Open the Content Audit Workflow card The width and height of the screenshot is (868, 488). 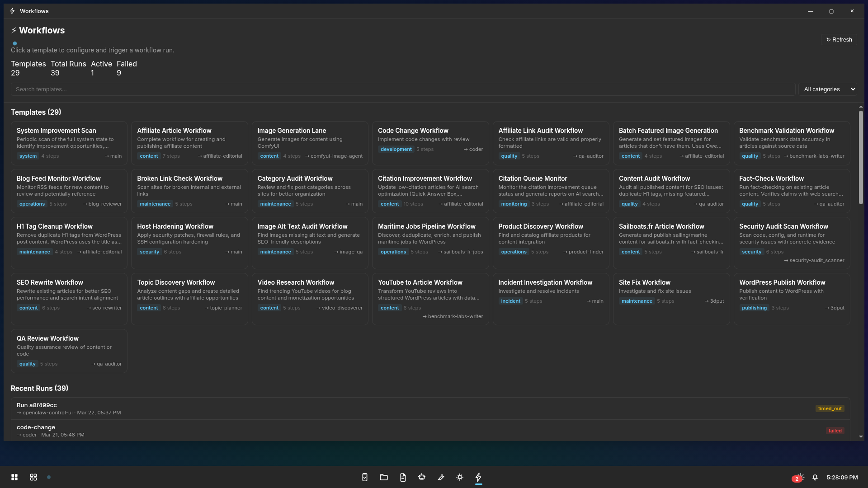[x=671, y=191]
